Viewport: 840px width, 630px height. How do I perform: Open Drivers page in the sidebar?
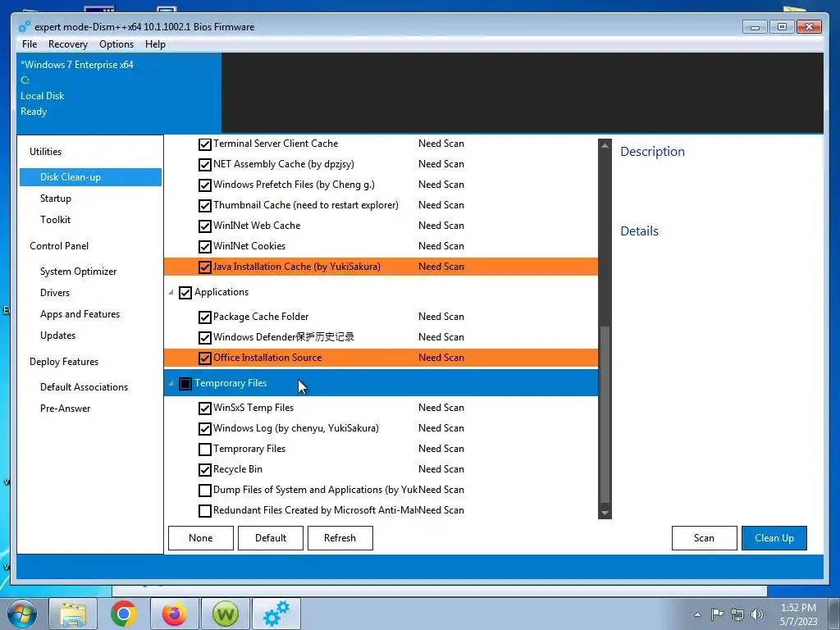tap(55, 293)
